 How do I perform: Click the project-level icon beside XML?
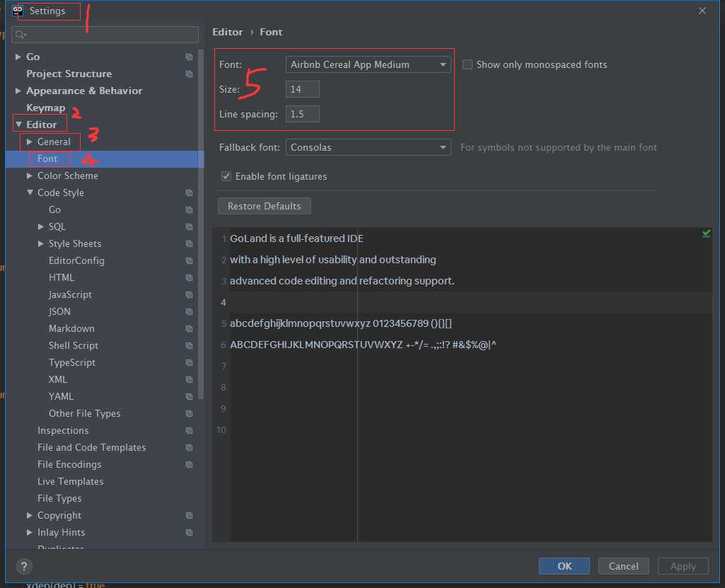[189, 379]
